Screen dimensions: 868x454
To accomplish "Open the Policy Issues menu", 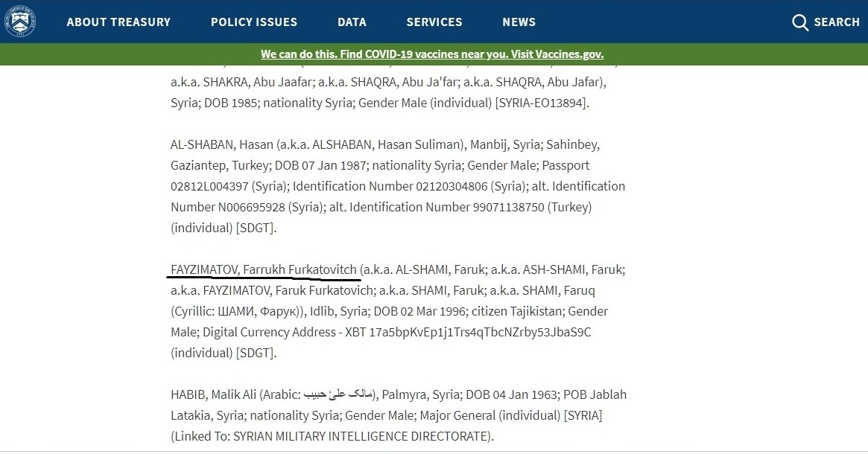I will click(254, 22).
